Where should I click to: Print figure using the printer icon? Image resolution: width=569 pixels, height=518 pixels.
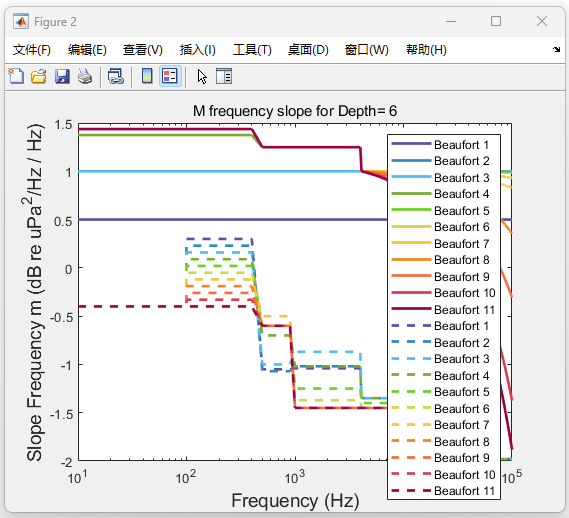point(85,77)
